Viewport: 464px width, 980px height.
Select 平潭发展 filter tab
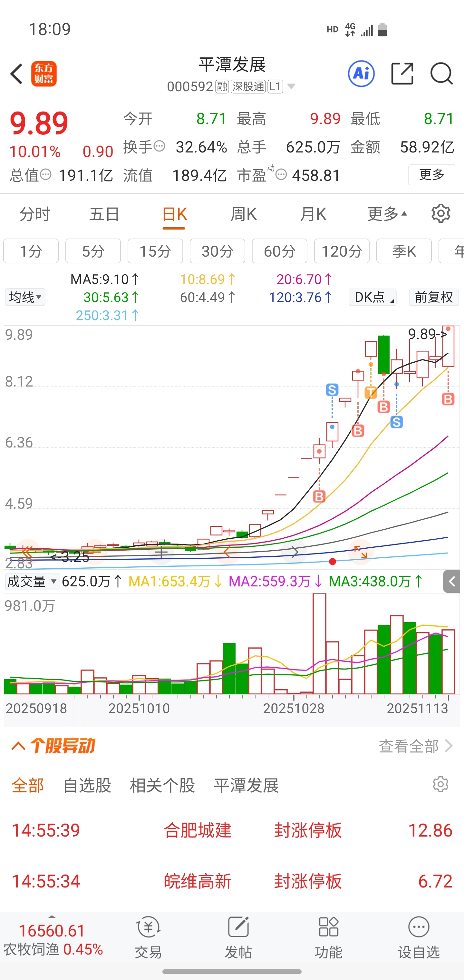click(x=247, y=785)
